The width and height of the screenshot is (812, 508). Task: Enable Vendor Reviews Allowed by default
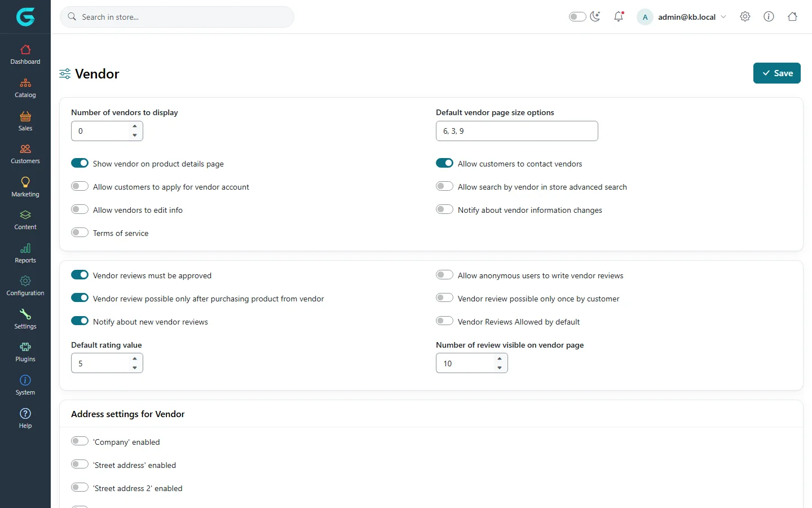(444, 321)
